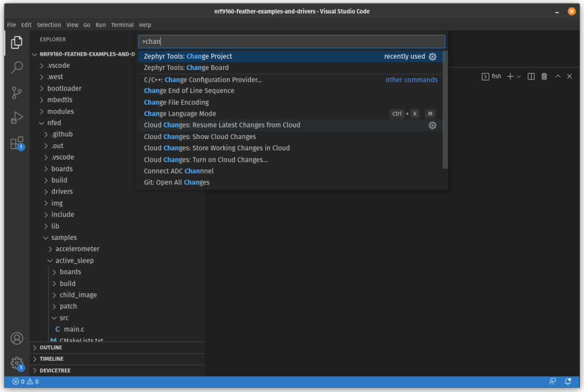Open the View menu
The height and width of the screenshot is (392, 584).
pos(72,25)
